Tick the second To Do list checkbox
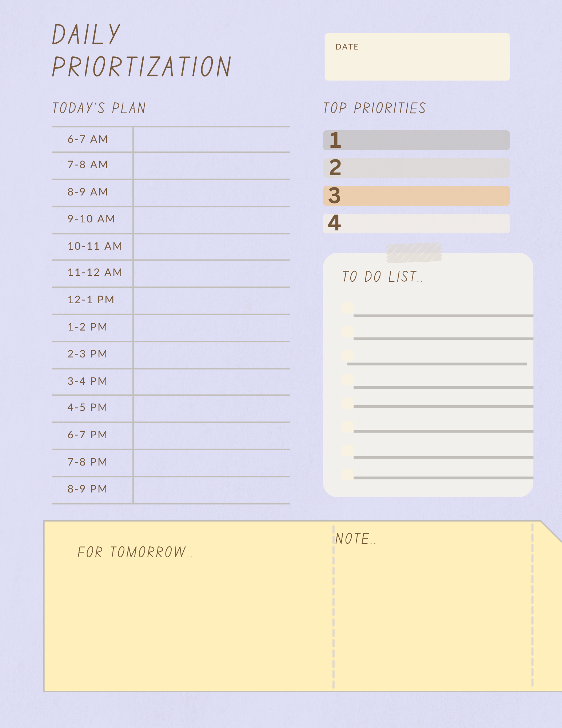The width and height of the screenshot is (562, 728). point(348,332)
